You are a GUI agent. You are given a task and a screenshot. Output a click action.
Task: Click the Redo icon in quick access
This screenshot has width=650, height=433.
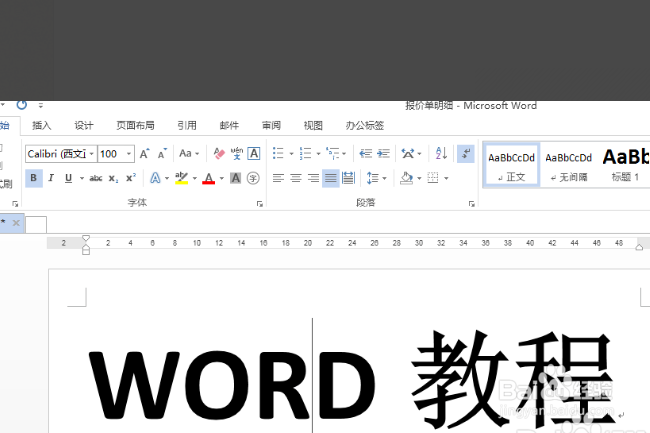(22, 105)
